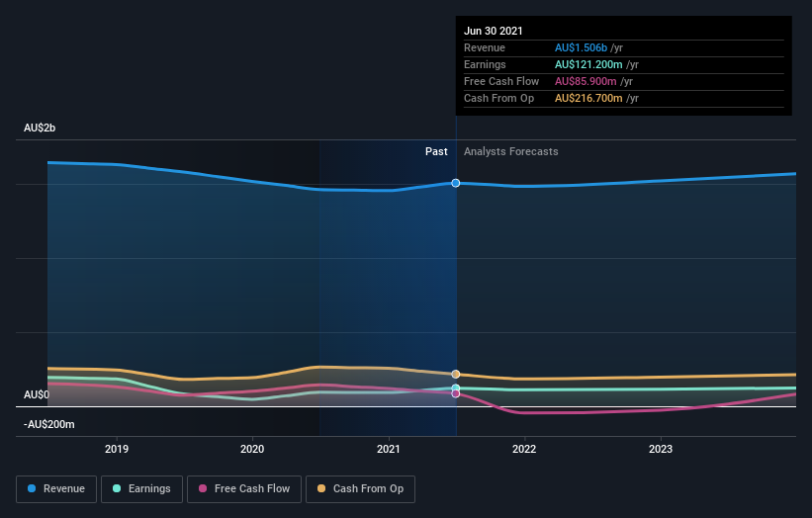Image resolution: width=812 pixels, height=518 pixels.
Task: Click the Revenue row label in tooltip
Action: click(485, 47)
